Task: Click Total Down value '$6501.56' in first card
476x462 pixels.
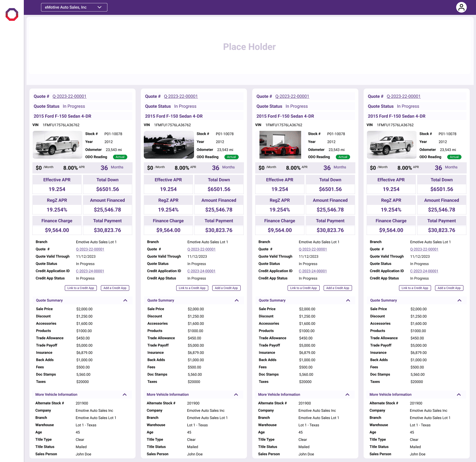Action: 107,189
